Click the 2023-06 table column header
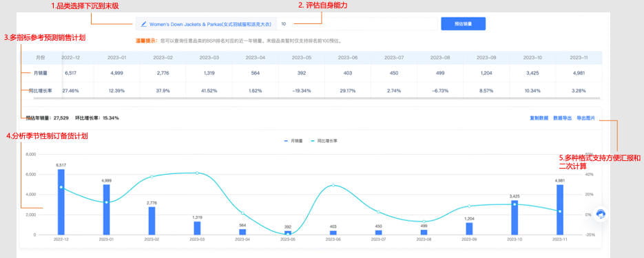 tap(347, 58)
